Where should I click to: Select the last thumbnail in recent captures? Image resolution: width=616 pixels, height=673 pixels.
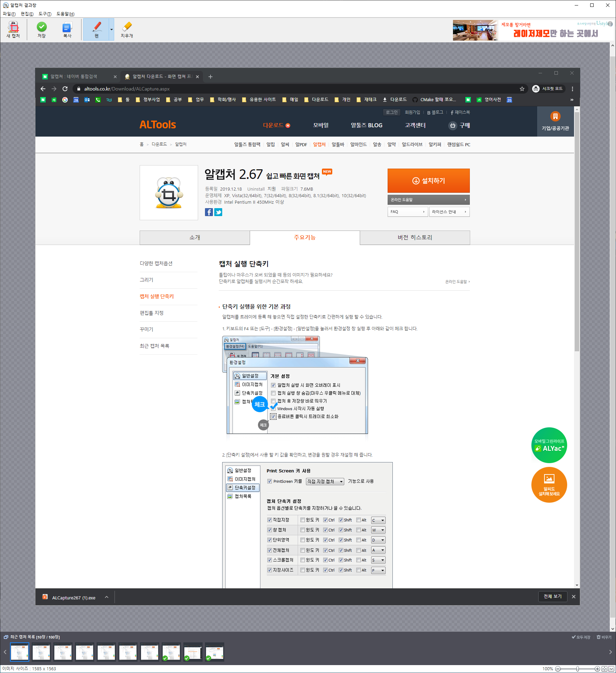pos(215,652)
